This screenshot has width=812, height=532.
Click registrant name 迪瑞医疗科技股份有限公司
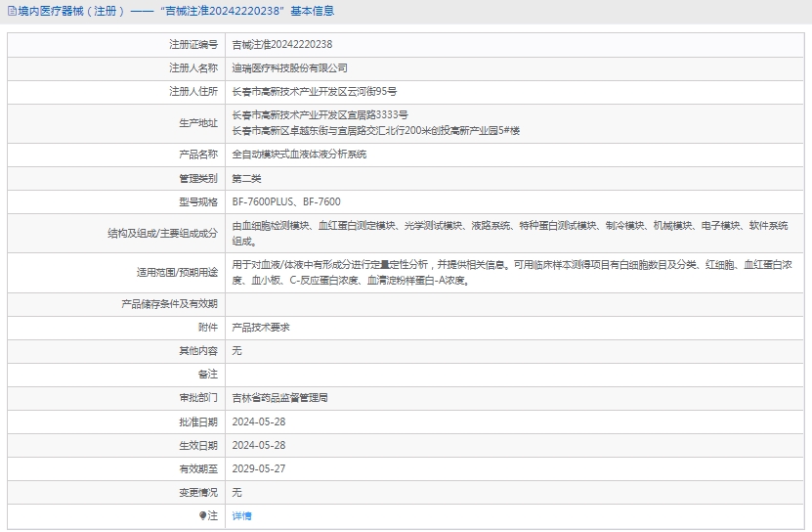coord(289,68)
